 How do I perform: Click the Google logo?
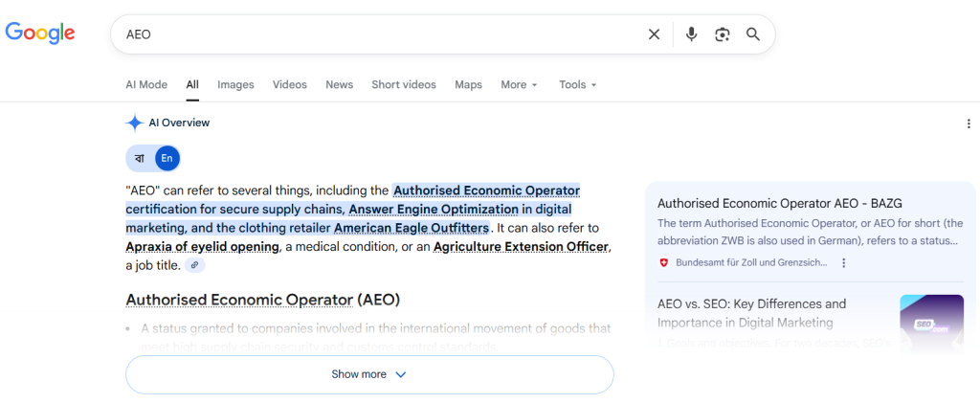40,34
